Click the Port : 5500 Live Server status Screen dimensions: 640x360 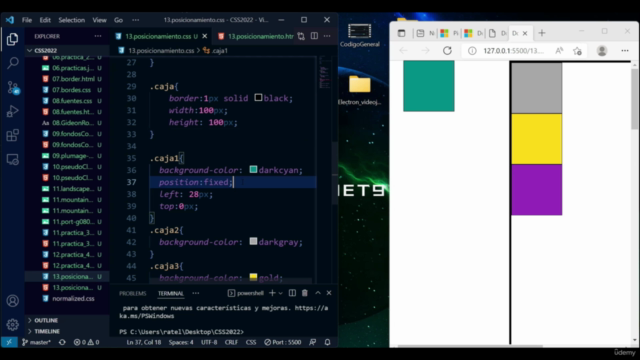(282, 342)
